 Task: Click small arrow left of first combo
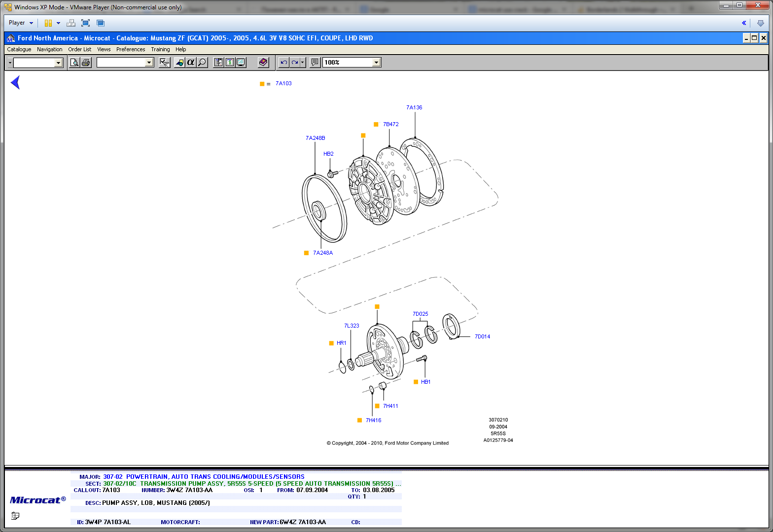point(10,63)
